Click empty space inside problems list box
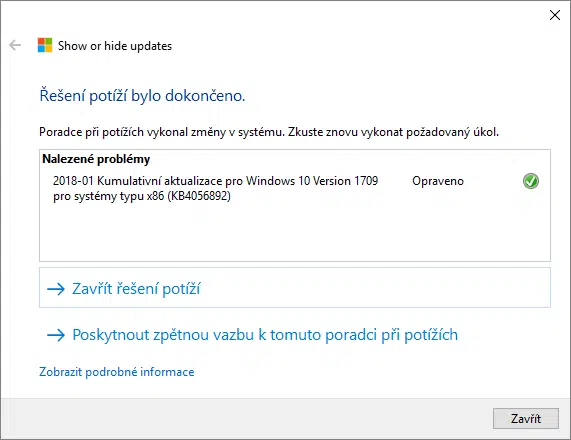The height and width of the screenshot is (440, 571). 295,233
